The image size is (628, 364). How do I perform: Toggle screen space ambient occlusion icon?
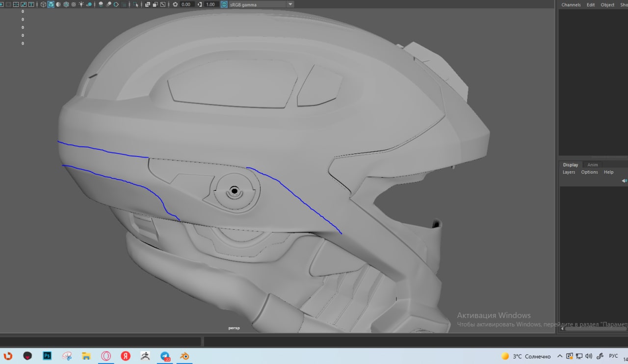pyautogui.click(x=101, y=4)
